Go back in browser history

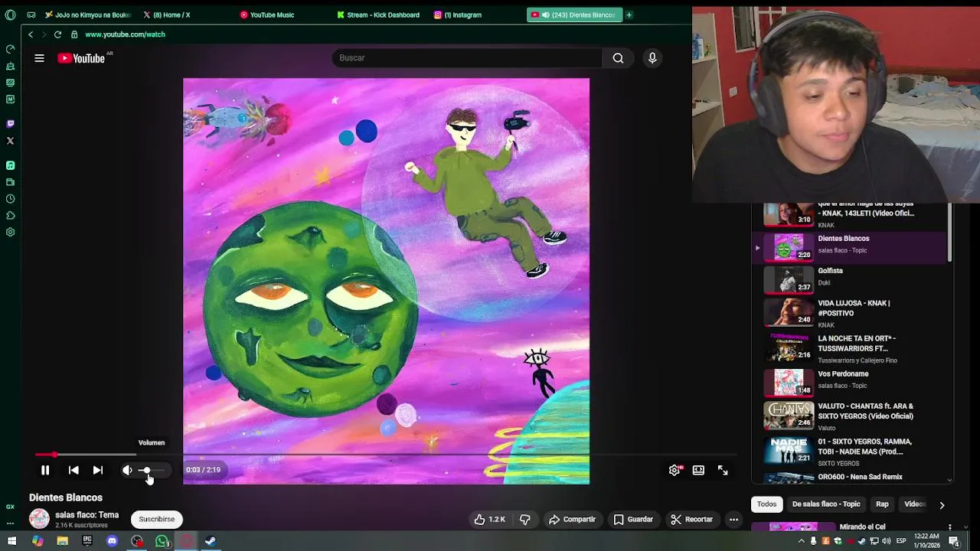[x=31, y=34]
